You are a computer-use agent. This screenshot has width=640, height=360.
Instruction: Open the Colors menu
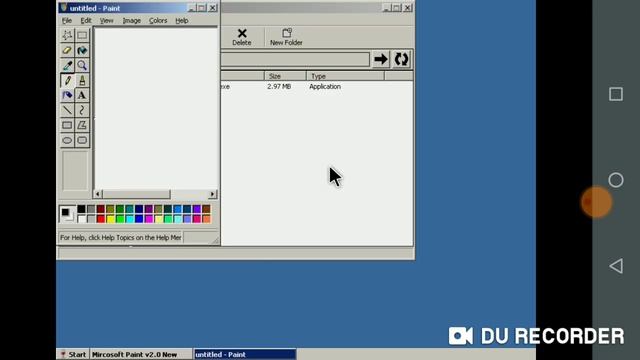coord(158,20)
